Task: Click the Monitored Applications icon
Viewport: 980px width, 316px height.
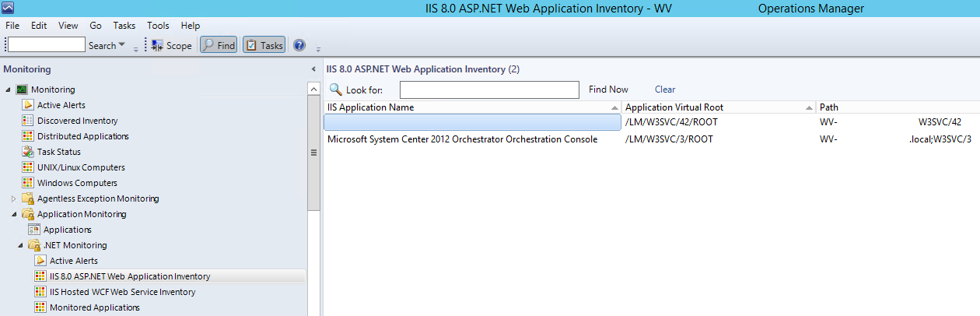Action: pyautogui.click(x=40, y=307)
